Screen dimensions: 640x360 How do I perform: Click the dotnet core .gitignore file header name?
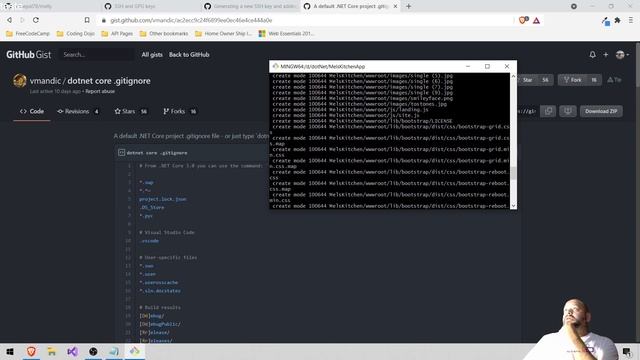click(157, 153)
